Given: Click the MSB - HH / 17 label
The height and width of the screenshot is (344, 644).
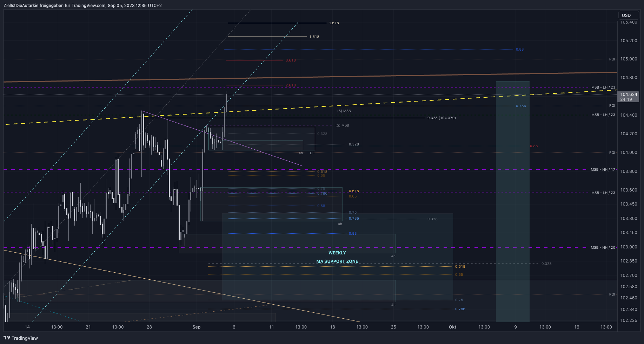Looking at the screenshot, I should pyautogui.click(x=603, y=170).
